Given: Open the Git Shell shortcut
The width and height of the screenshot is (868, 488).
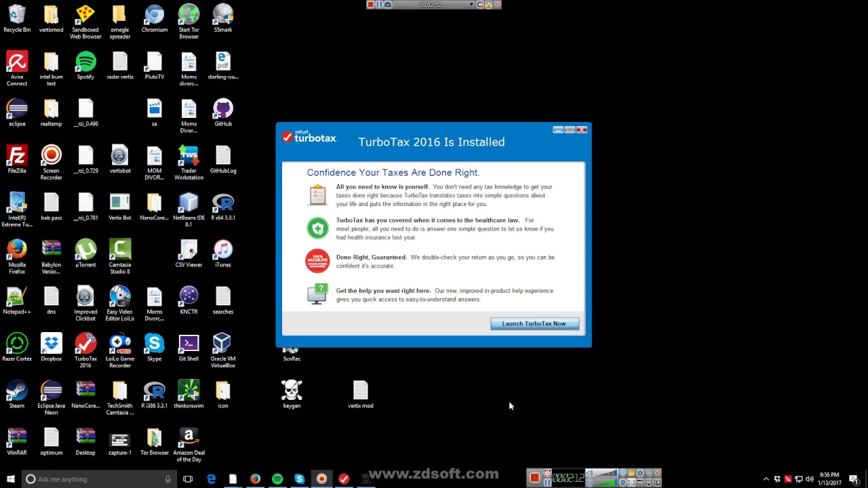Looking at the screenshot, I should pos(189,347).
